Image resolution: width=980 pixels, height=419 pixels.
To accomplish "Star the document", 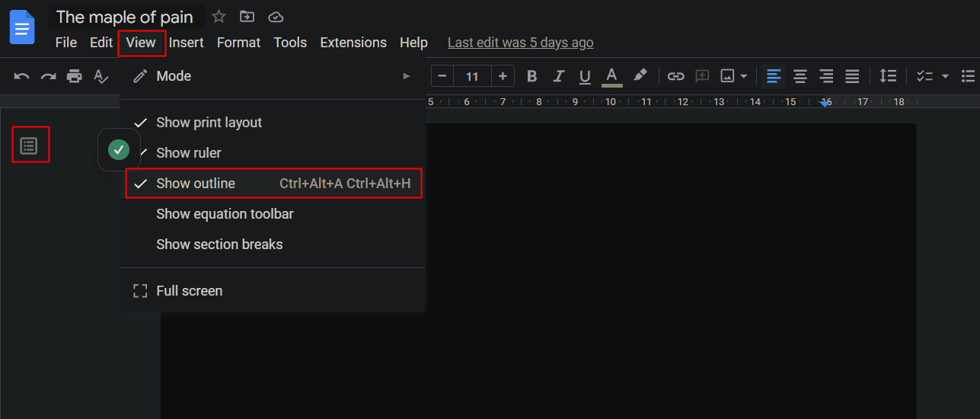I will pyautogui.click(x=219, y=16).
